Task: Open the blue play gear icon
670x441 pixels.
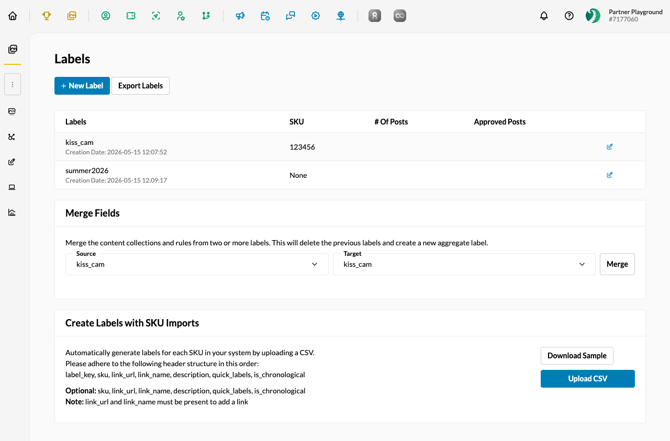Action: 315,16
